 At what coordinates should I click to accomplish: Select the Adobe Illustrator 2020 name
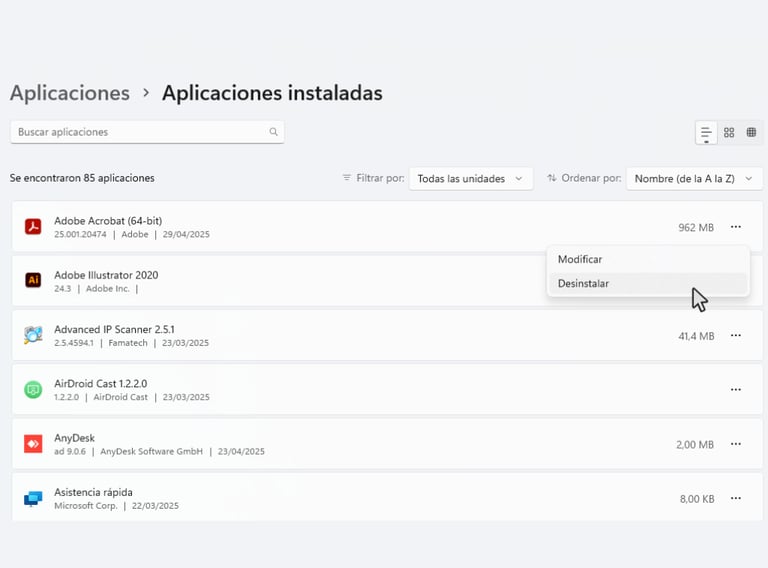[106, 275]
